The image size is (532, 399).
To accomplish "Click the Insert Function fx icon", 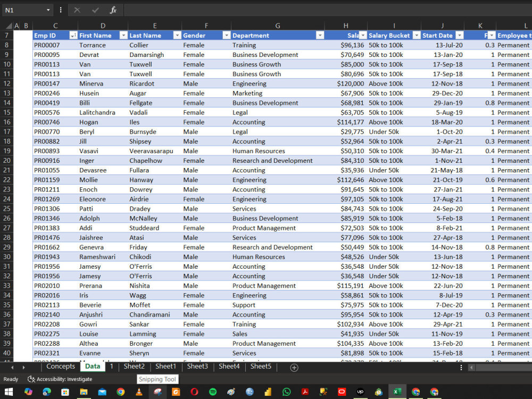I will pyautogui.click(x=113, y=10).
